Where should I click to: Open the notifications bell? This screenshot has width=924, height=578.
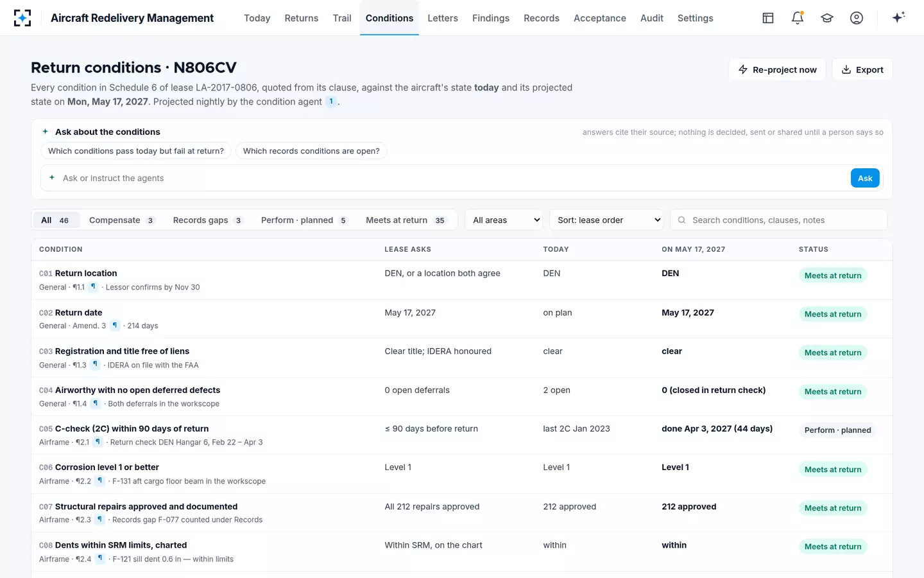click(798, 18)
